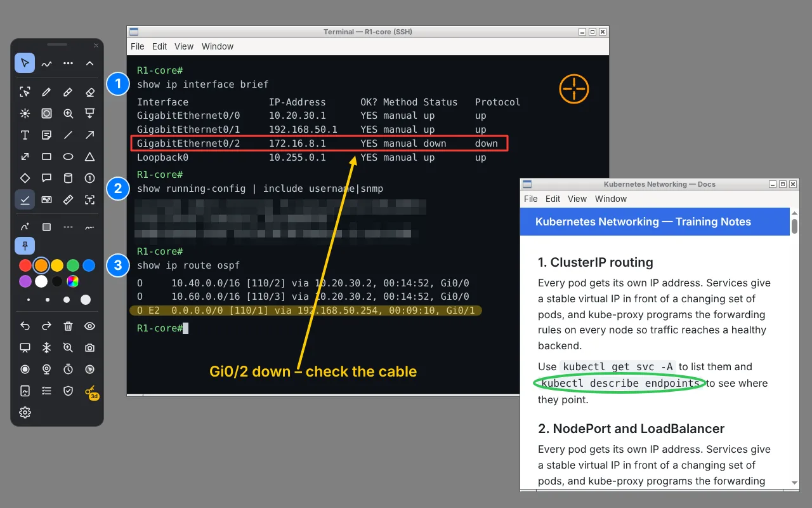
Task: Select the triangle shape tool
Action: [x=89, y=157]
